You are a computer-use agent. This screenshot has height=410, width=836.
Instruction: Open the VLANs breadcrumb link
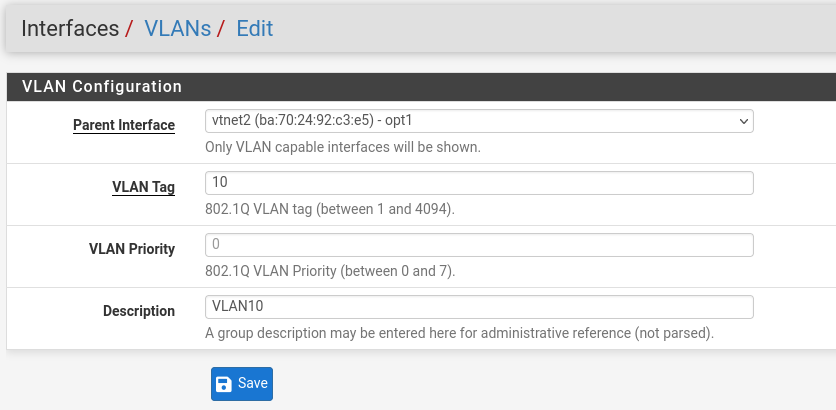click(x=178, y=28)
